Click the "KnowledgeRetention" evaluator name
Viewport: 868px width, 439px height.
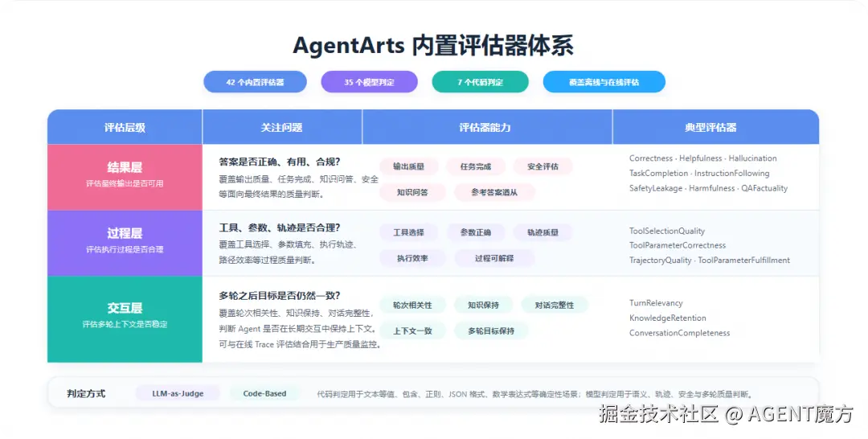[x=668, y=318]
